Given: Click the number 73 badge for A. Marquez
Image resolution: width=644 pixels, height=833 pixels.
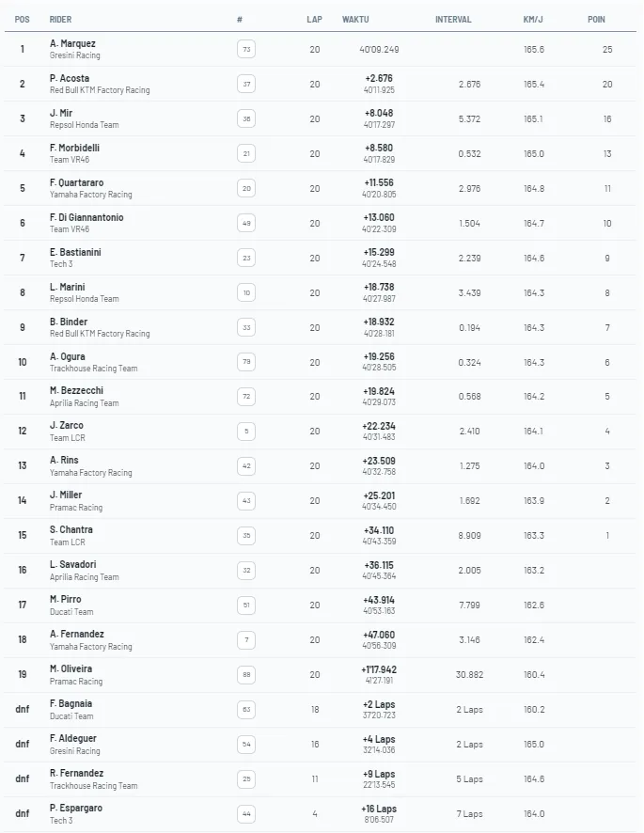Looking at the screenshot, I should [x=247, y=49].
